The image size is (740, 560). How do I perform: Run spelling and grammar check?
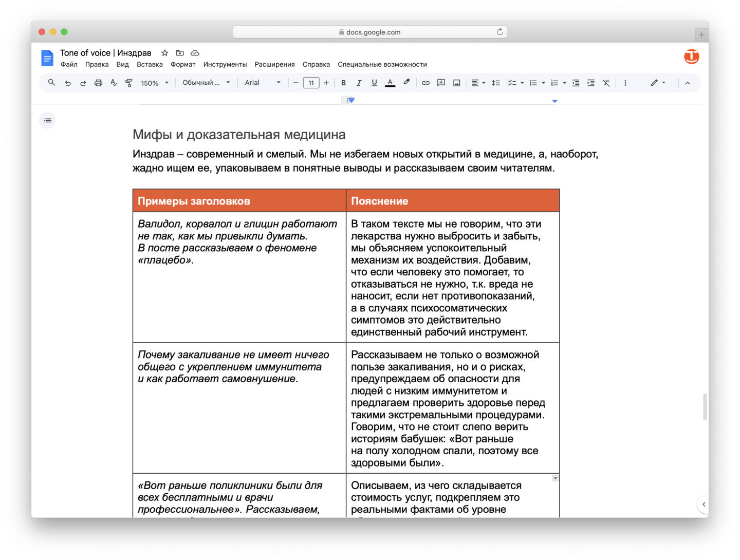tap(114, 83)
